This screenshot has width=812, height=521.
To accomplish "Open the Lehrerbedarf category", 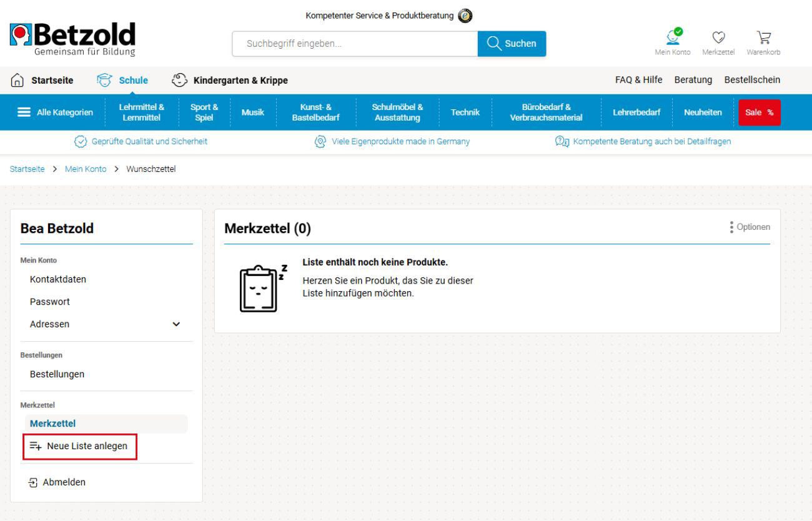I will (x=636, y=112).
